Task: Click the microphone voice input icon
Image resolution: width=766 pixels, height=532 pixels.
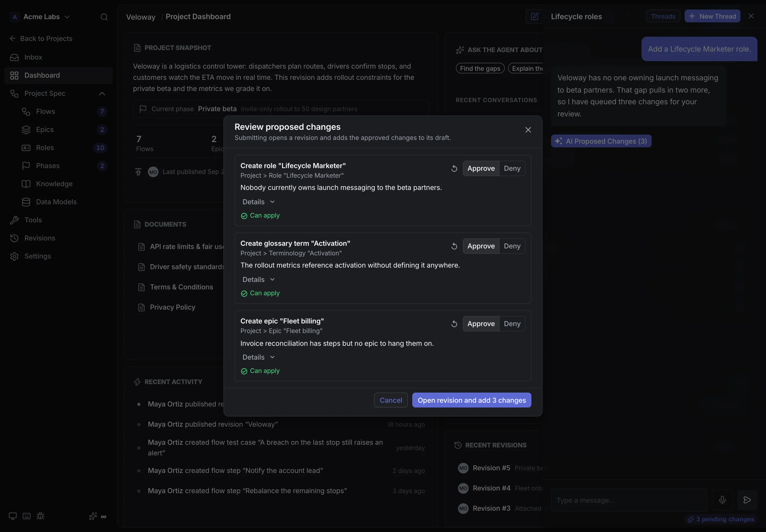Action: click(722, 500)
